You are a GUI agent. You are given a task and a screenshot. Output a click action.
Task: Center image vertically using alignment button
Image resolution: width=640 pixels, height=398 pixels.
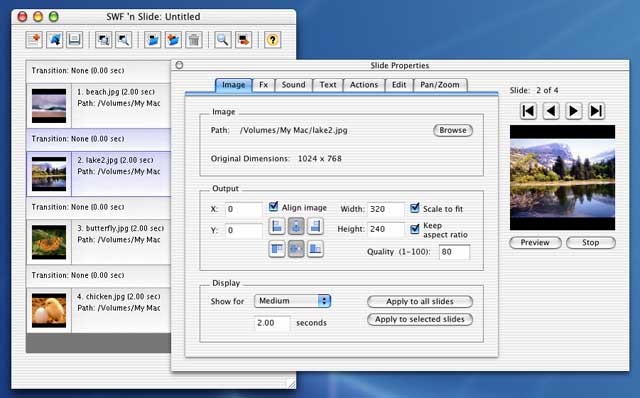296,249
